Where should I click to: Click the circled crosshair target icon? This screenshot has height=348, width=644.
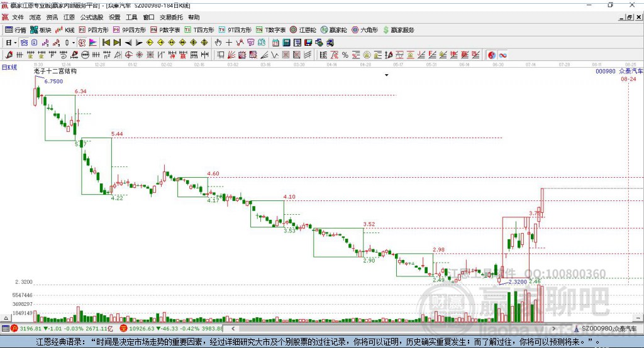(128, 55)
